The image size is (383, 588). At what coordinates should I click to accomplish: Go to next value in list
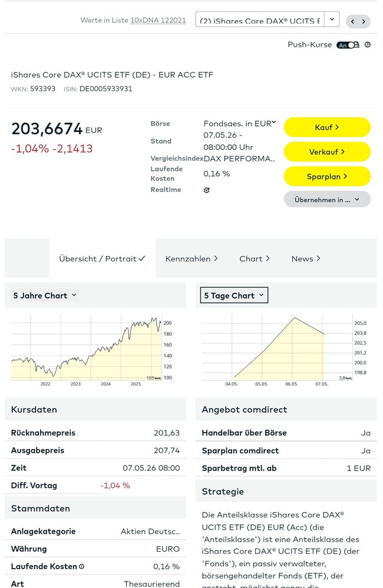[364, 21]
